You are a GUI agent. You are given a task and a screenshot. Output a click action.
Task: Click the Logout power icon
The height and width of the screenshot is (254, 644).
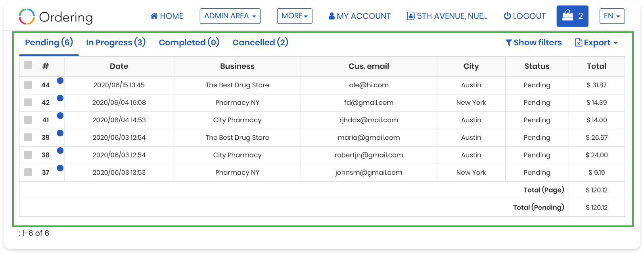pyautogui.click(x=507, y=16)
